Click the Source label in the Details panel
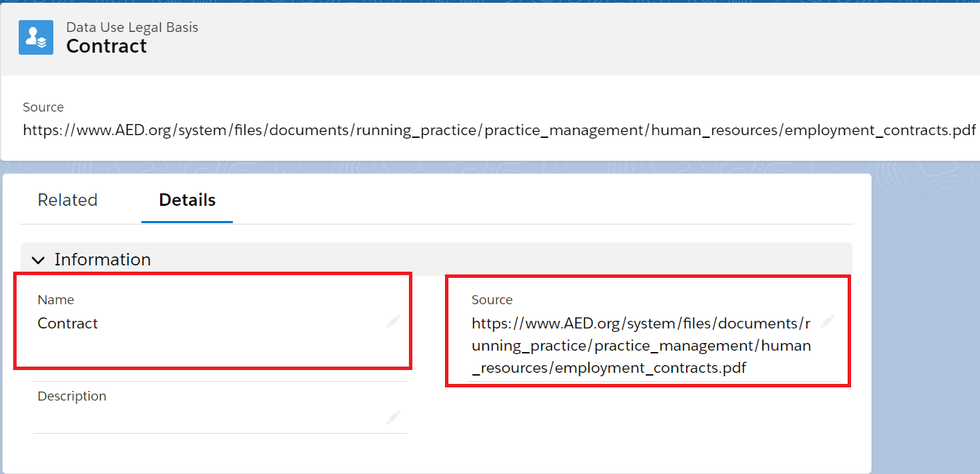 pos(492,299)
